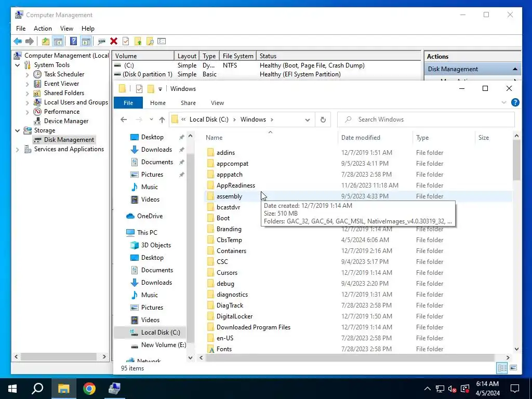Image resolution: width=532 pixels, height=399 pixels.
Task: Click Local Disk (C:) in address breadcrumb
Action: click(x=209, y=119)
